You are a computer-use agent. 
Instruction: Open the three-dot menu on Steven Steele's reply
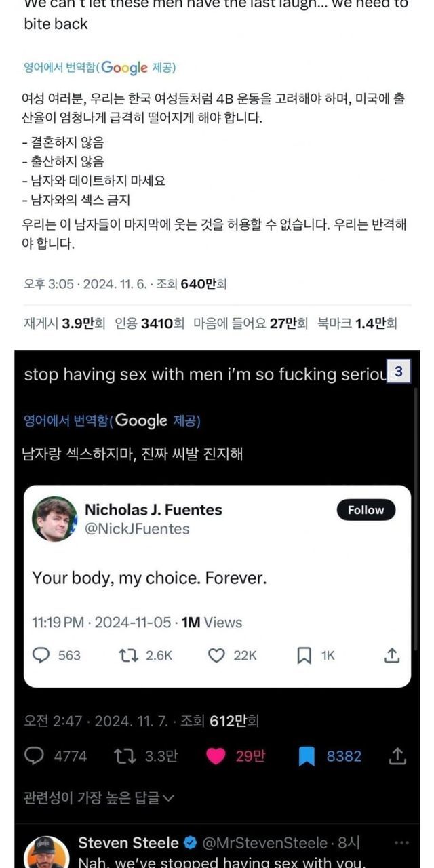[401, 843]
